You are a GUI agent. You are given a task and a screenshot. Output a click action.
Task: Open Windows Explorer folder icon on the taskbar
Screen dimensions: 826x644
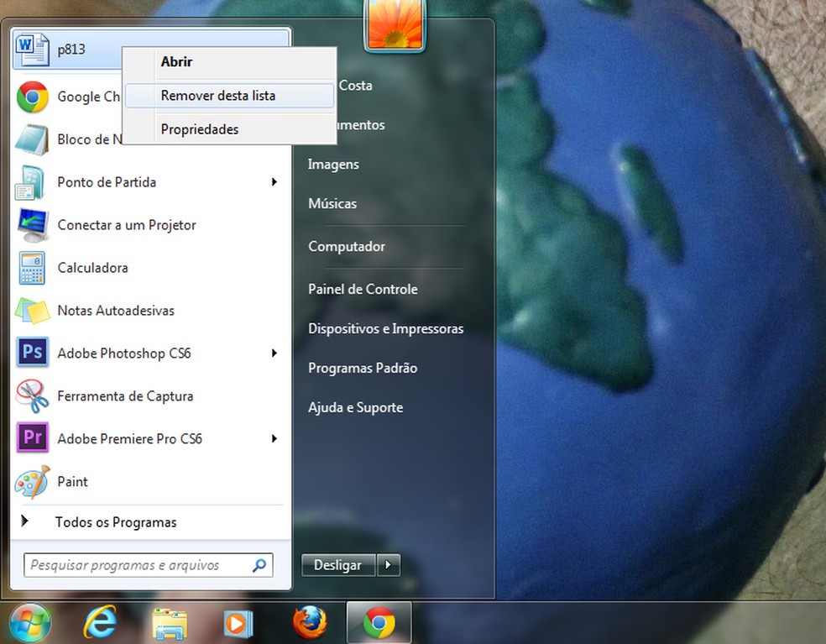[x=169, y=624]
